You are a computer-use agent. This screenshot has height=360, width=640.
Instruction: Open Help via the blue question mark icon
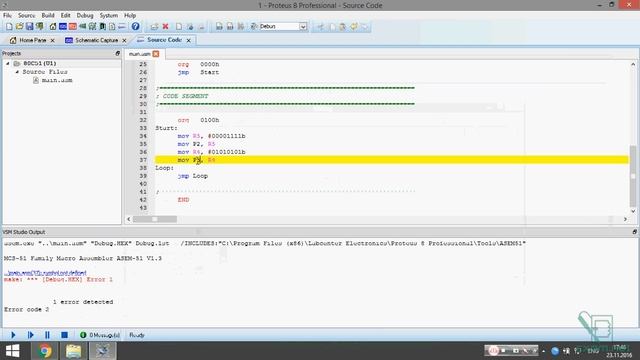pos(136,27)
